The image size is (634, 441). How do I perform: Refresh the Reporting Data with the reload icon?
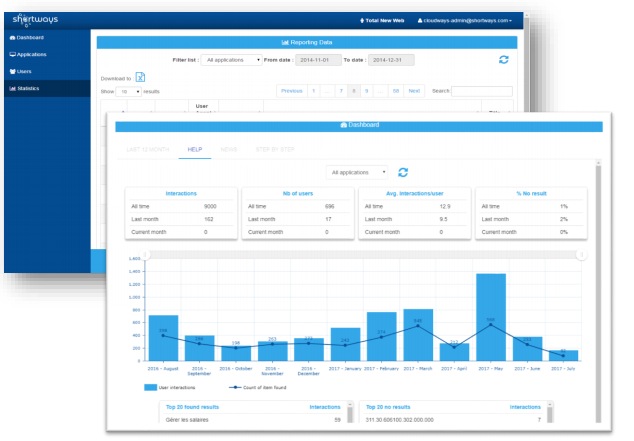click(503, 60)
